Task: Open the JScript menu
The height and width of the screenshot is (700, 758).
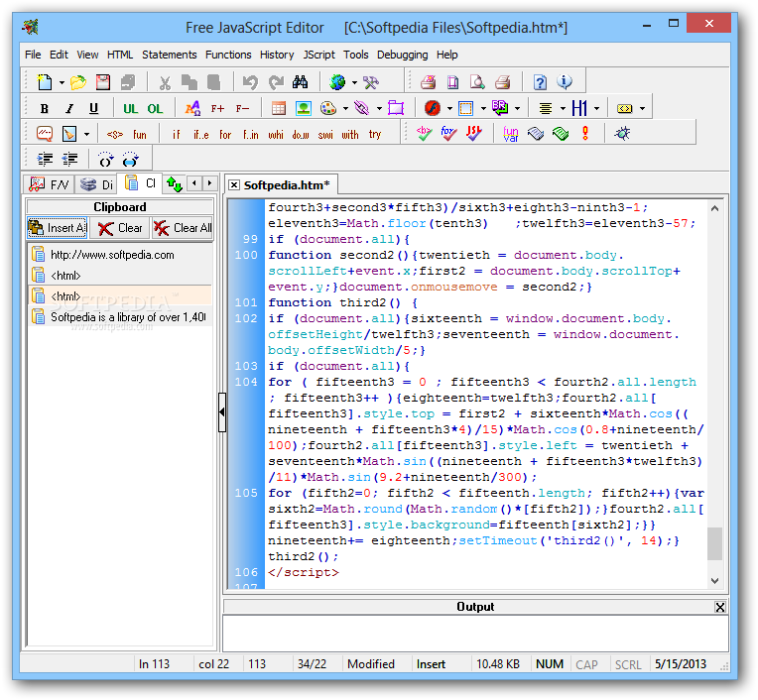Action: click(318, 55)
